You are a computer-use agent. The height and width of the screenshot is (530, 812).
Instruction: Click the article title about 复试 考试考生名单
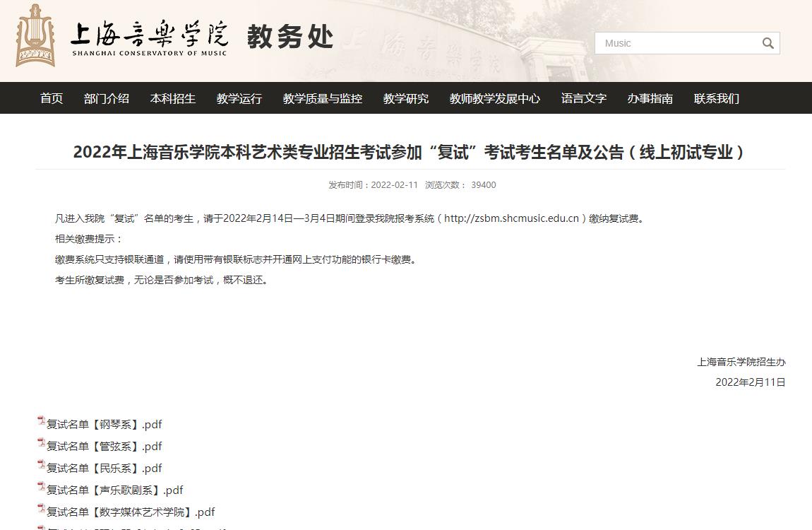click(409, 153)
